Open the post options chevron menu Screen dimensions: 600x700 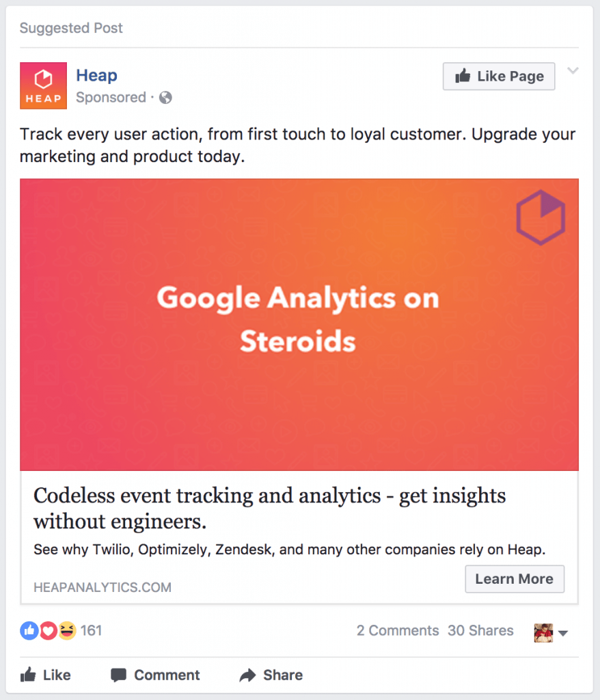click(573, 71)
